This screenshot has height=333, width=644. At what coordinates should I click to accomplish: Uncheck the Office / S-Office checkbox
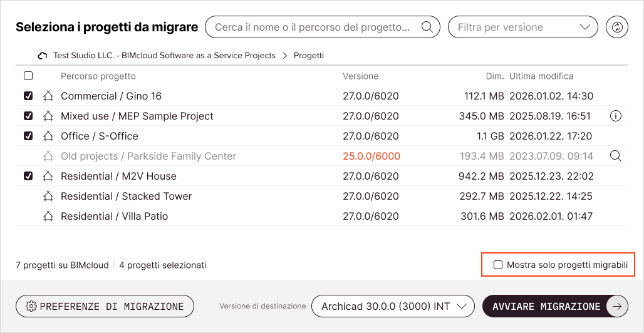[x=28, y=136]
